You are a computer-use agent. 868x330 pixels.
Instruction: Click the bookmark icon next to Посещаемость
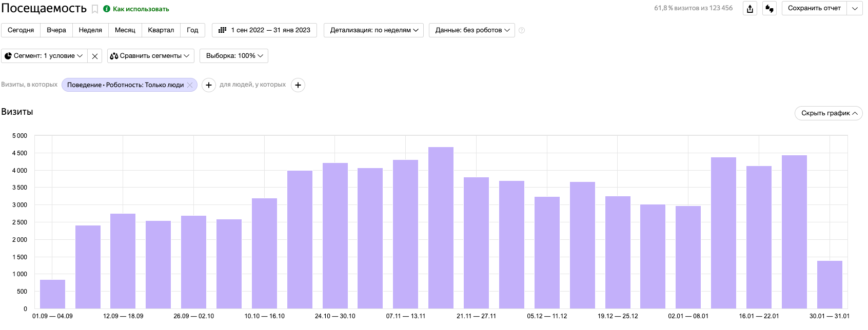point(95,9)
